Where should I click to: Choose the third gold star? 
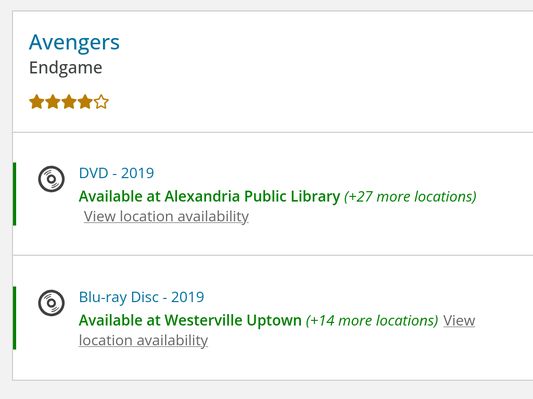click(x=69, y=102)
